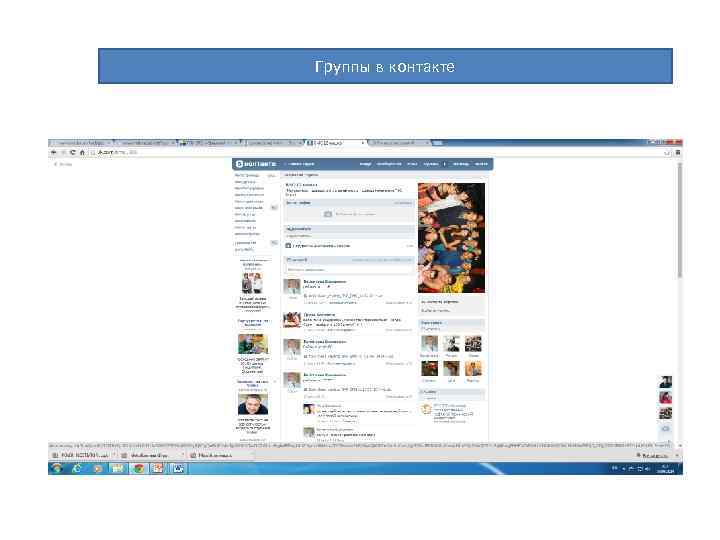Viewport: 720px width, 540px height.
Task: Open the green and yellow ad image
Action: point(253,344)
